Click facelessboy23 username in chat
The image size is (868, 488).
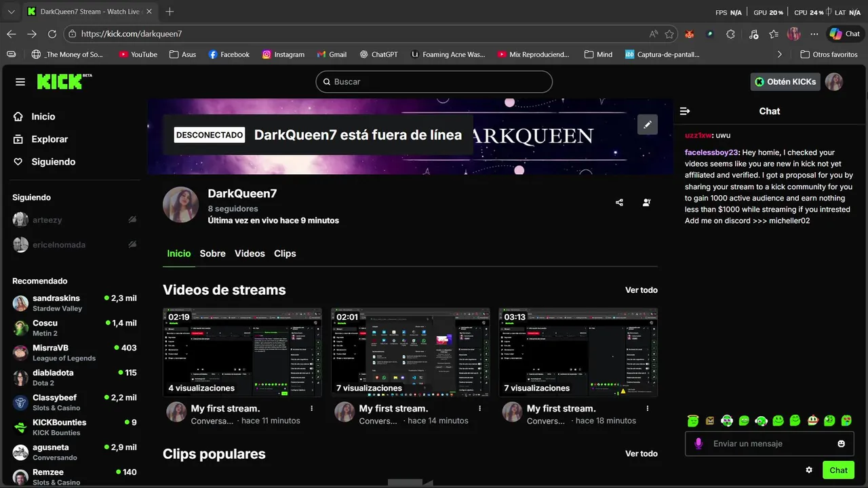(x=711, y=152)
